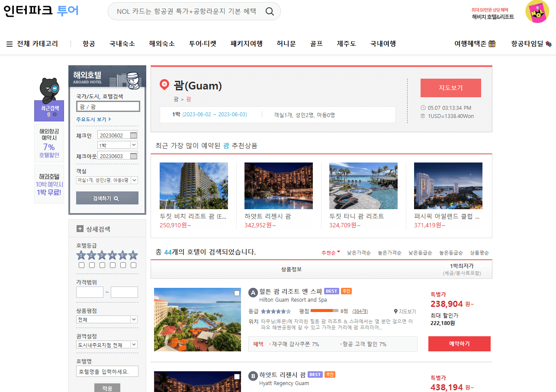This screenshot has width=556, height=392.
Task: Open the 1박 nights dropdown
Action: click(117, 145)
